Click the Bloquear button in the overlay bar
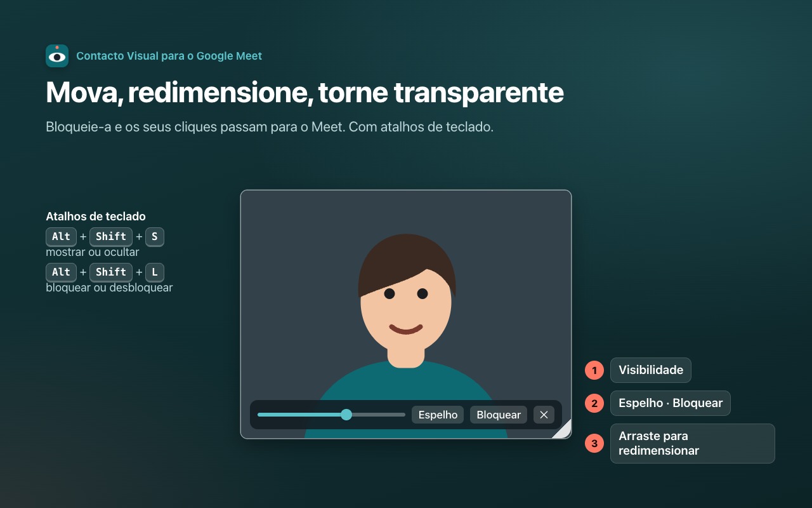 coord(499,415)
